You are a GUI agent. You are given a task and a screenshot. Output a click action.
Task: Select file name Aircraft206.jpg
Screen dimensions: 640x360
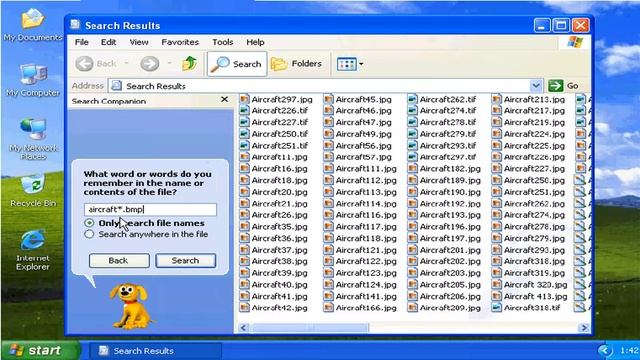(x=450, y=296)
